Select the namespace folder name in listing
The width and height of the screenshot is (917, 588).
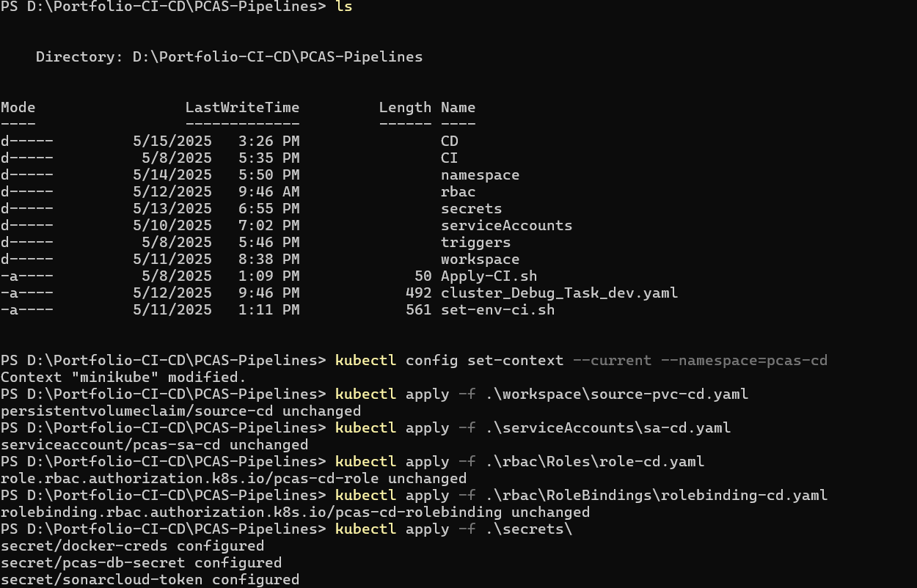pyautogui.click(x=480, y=174)
